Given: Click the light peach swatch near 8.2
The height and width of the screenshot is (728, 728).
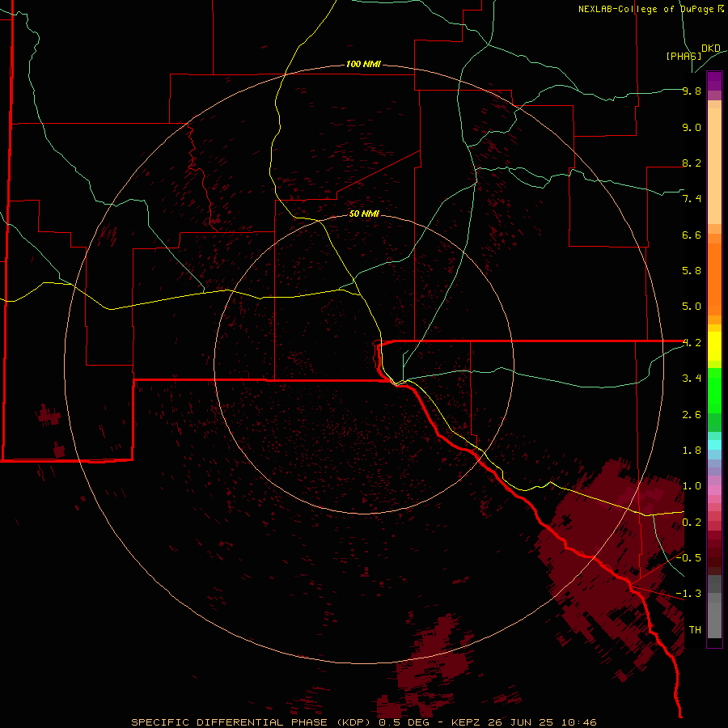Looking at the screenshot, I should coord(714,166).
